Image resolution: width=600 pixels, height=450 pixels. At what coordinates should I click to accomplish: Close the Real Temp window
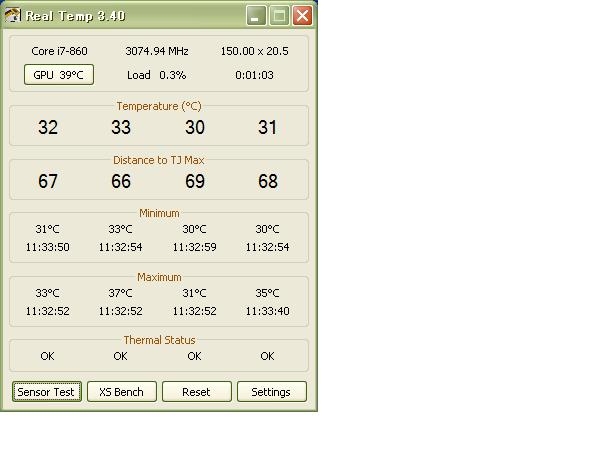click(x=302, y=16)
